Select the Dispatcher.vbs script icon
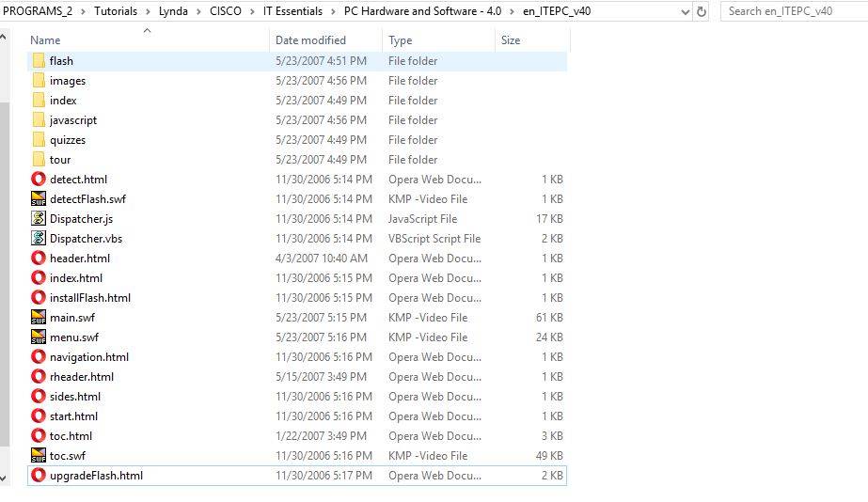The height and width of the screenshot is (502, 868). pyautogui.click(x=39, y=239)
